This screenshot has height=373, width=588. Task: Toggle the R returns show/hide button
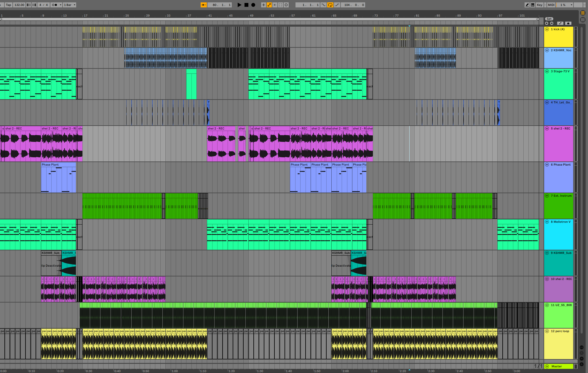[x=581, y=353]
